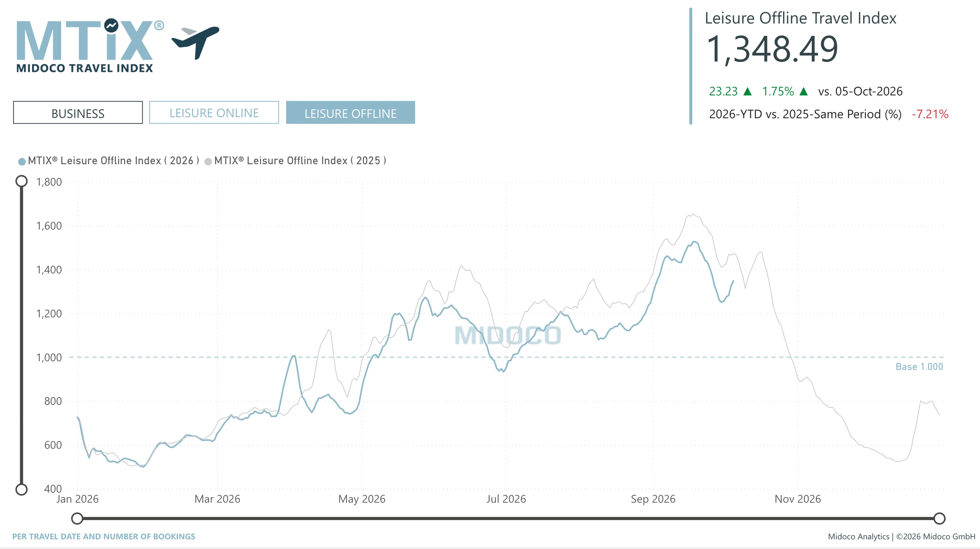The width and height of the screenshot is (980, 549).
Task: Click the 1.75% change value
Action: 778,91
